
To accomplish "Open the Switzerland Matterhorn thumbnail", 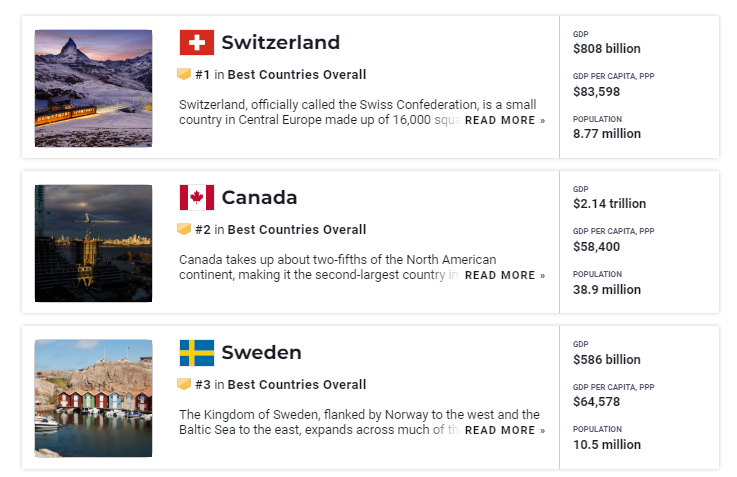I will pos(93,88).
